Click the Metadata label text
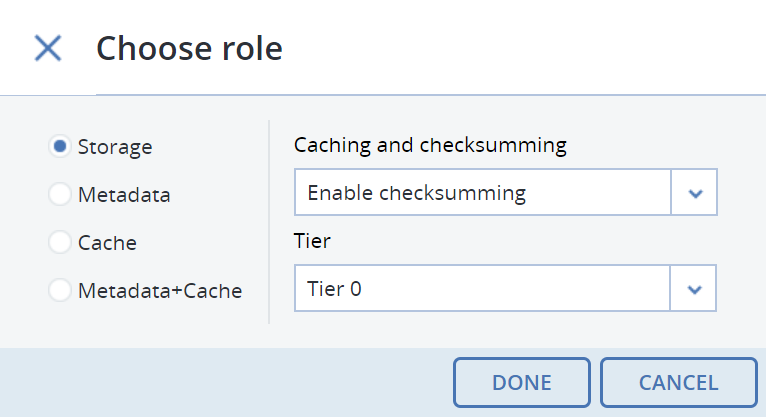Screen dimensions: 766x417 [x=124, y=195]
